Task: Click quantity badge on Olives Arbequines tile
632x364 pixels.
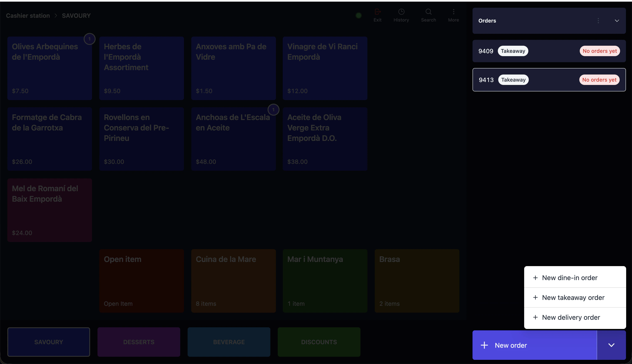Action: 90,39
